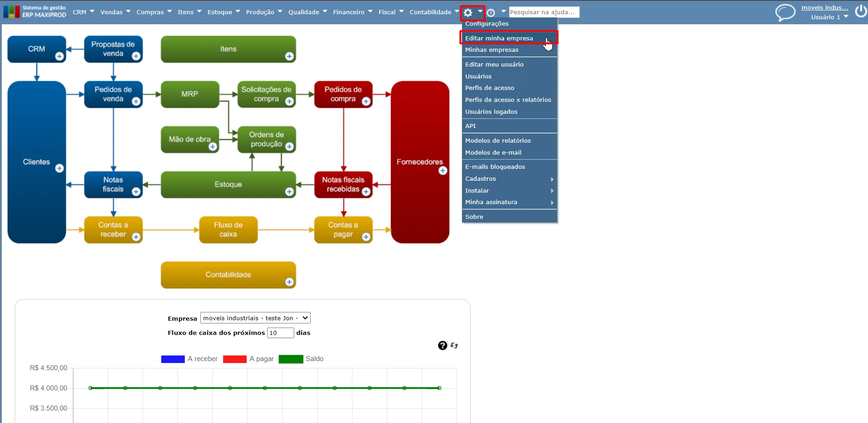Open the Fiscal menu
The width and height of the screenshot is (868, 423).
click(391, 12)
